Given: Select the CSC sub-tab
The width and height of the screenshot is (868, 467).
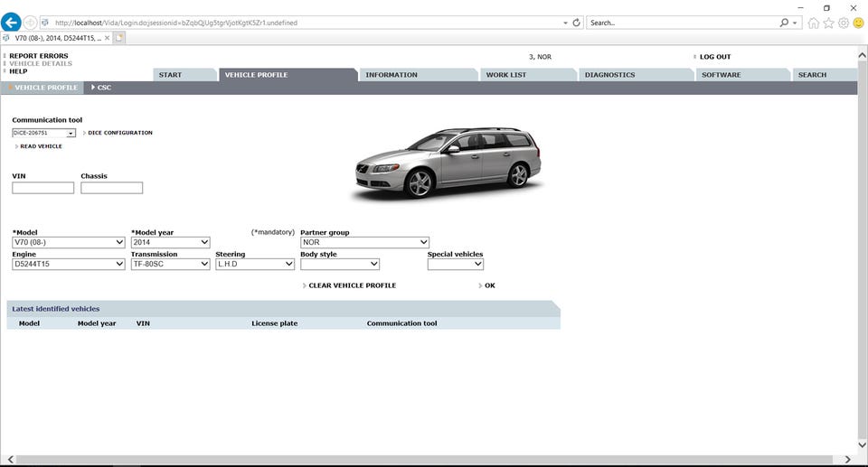Looking at the screenshot, I should tap(103, 88).
